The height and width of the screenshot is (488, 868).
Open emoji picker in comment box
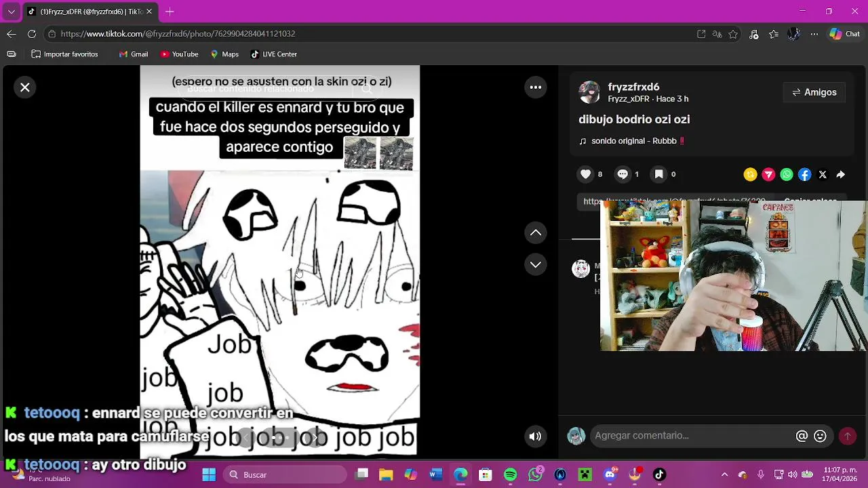coord(820,436)
